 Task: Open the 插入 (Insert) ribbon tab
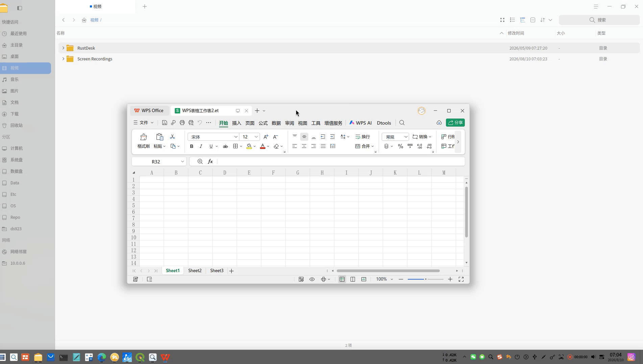tap(237, 123)
